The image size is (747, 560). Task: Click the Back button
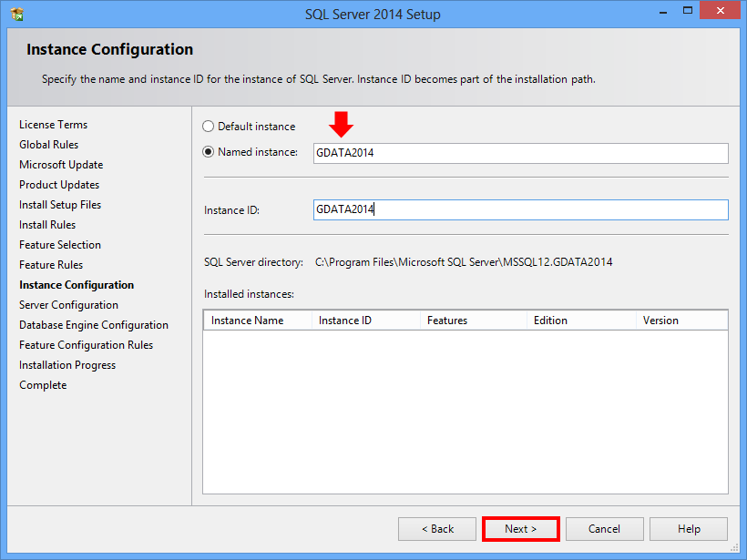click(x=437, y=529)
